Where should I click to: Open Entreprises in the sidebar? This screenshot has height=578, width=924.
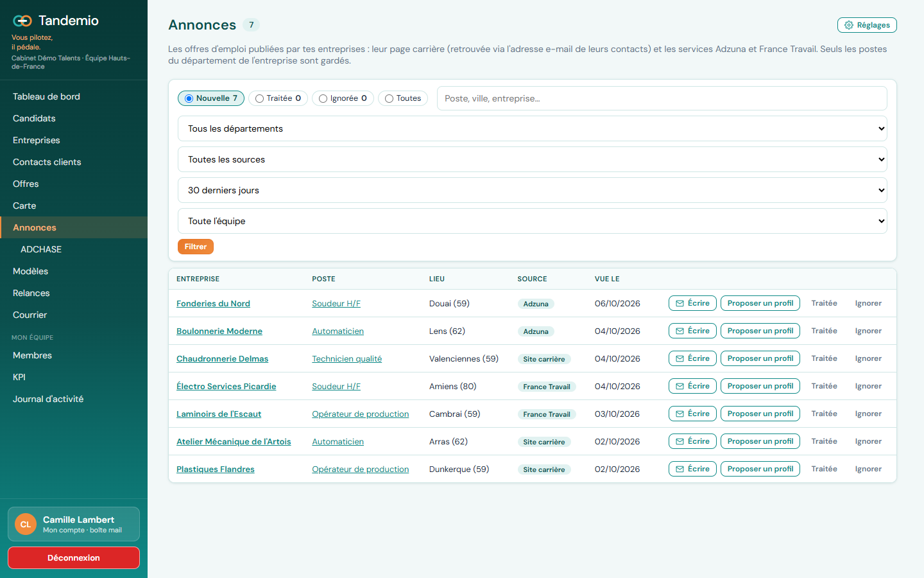click(74, 140)
